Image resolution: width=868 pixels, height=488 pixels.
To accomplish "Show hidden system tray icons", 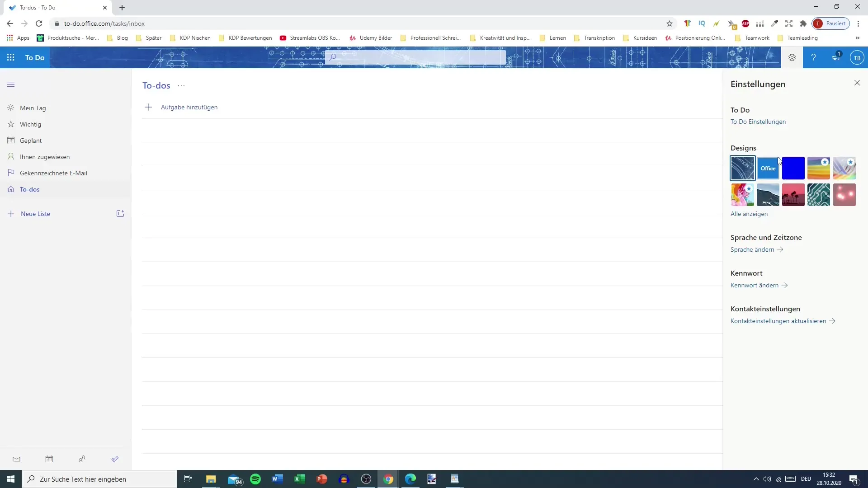I will (756, 479).
